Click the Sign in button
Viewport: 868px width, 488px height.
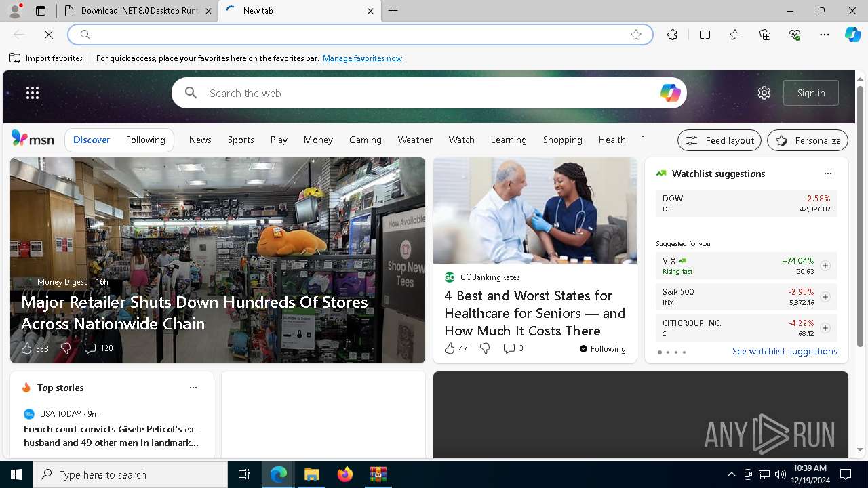click(811, 93)
